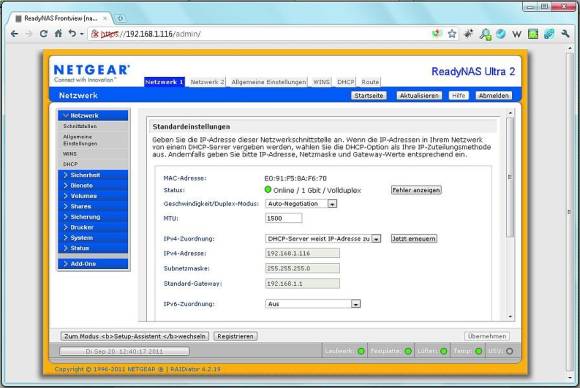580x388 pixels.
Task: Close the ReadyNAS Frontview tab
Action: [105, 18]
